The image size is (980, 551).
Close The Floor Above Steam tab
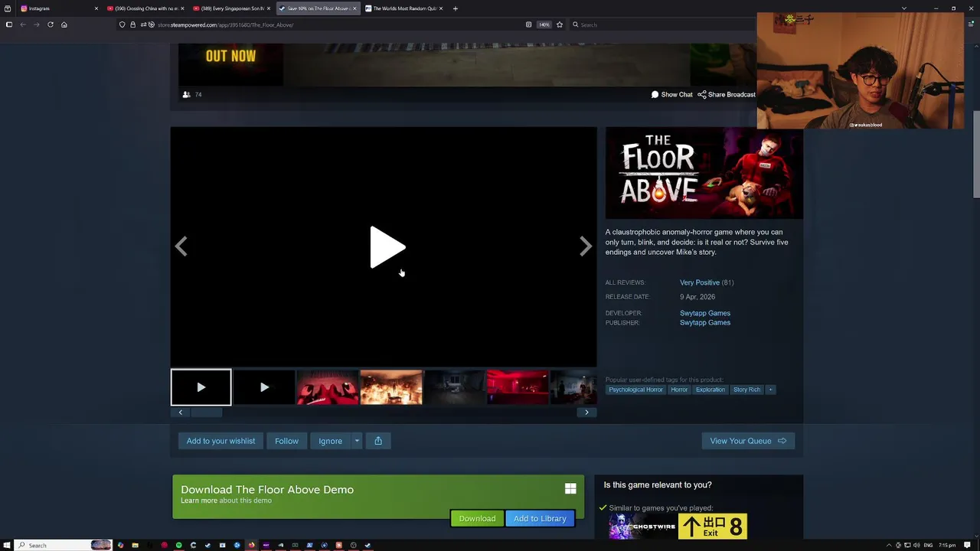(x=354, y=8)
